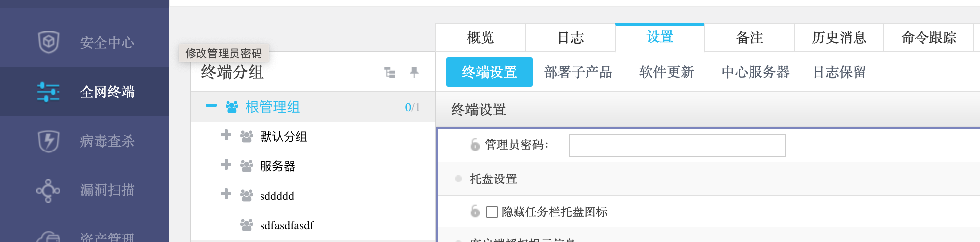Open the 历史消息 tab
The height and width of the screenshot is (242, 980).
coord(839,38)
